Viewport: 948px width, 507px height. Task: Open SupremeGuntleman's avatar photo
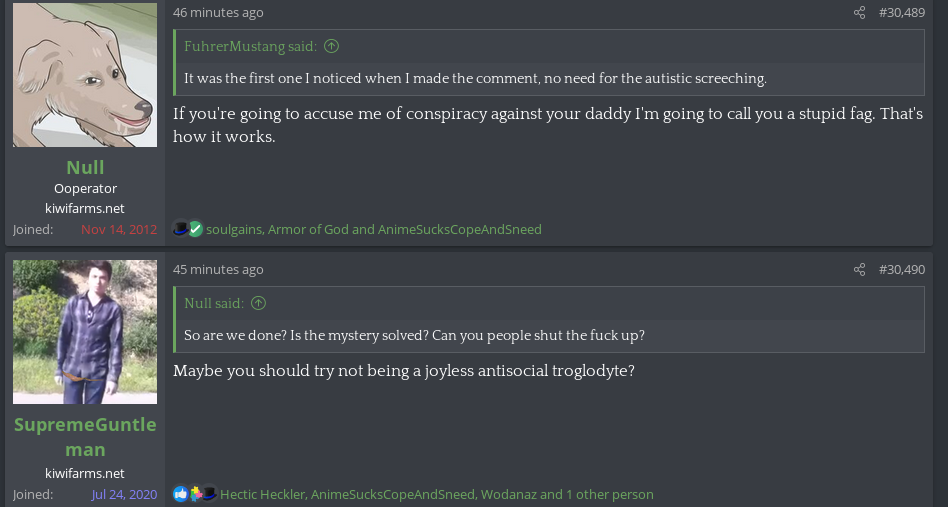(85, 332)
